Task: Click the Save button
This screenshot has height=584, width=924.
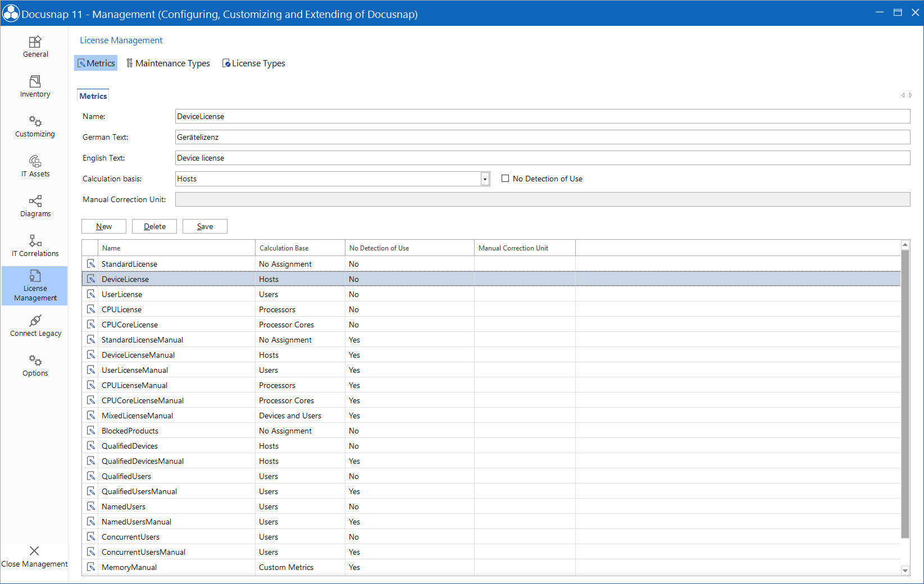Action: tap(204, 226)
